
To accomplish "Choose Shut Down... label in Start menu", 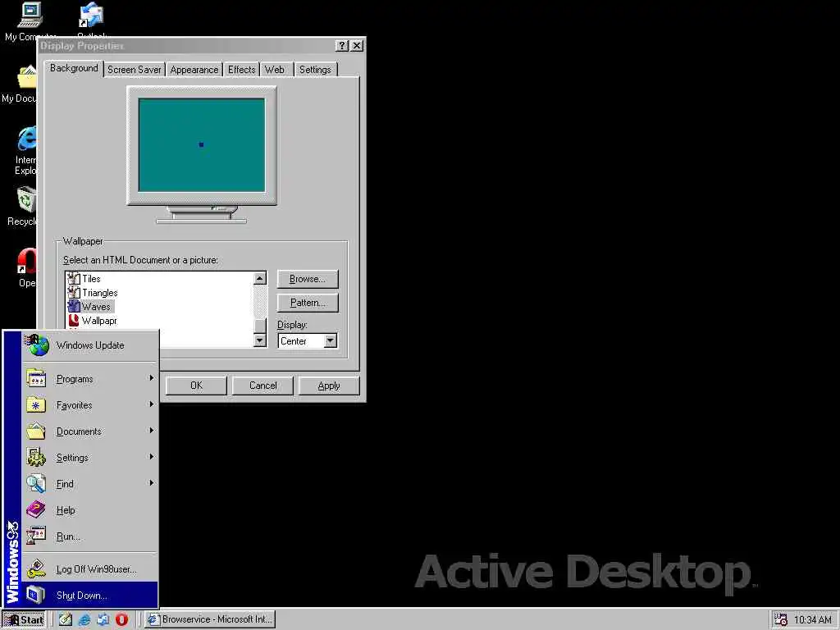I will (x=81, y=596).
